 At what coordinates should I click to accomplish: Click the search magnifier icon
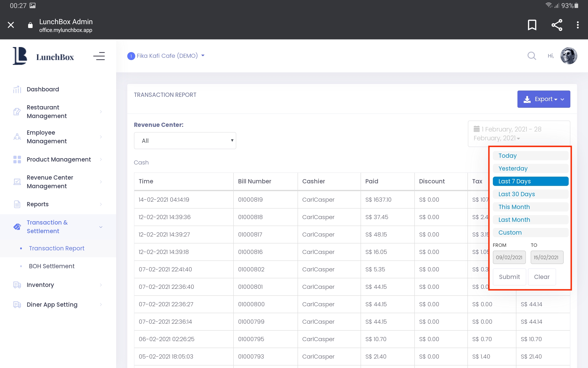[532, 56]
